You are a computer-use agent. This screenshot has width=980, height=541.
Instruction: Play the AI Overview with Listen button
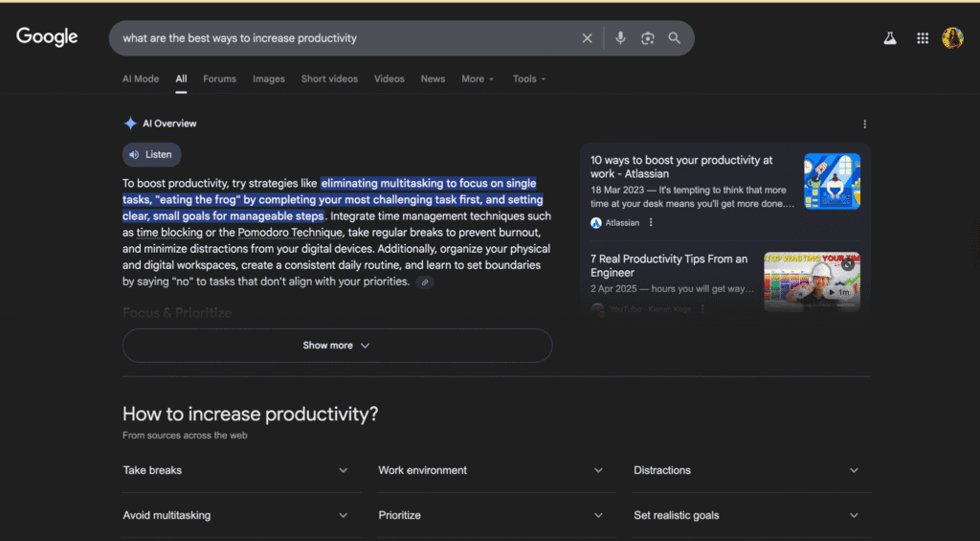tap(151, 154)
